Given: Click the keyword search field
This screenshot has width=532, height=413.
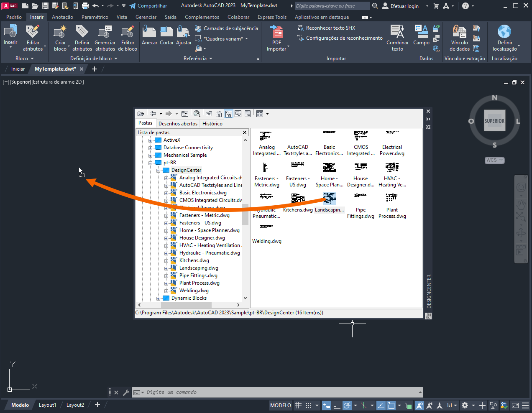Looking at the screenshot, I should 332,6.
